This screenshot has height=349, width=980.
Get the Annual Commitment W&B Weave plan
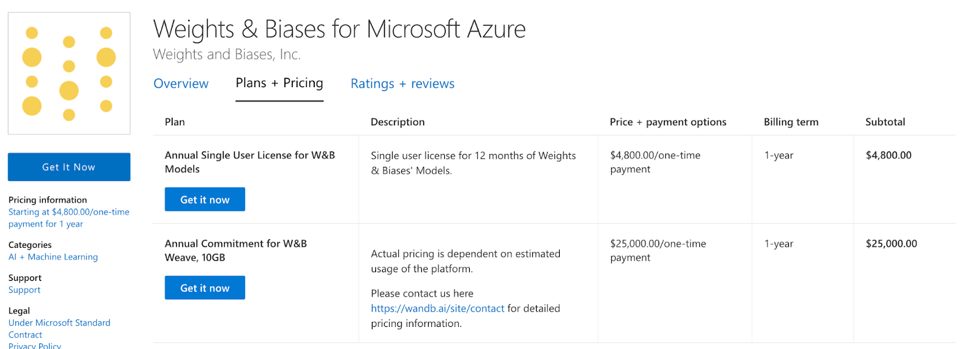pyautogui.click(x=205, y=288)
